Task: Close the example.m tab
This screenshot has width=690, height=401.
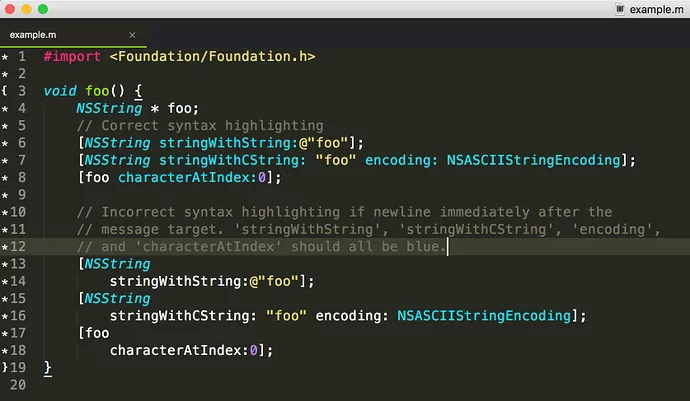Action: (x=132, y=35)
